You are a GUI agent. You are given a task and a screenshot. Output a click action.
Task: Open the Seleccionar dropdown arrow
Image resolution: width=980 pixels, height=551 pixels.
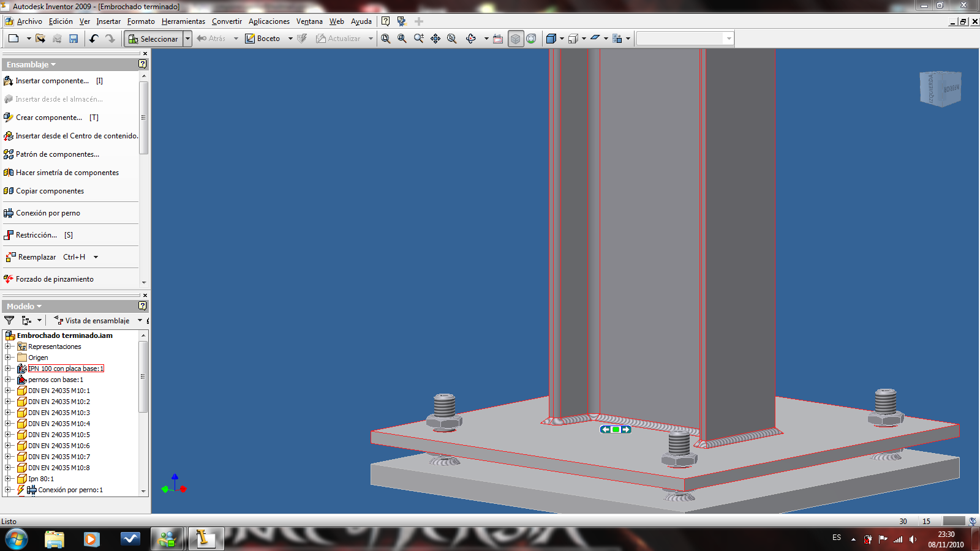187,39
